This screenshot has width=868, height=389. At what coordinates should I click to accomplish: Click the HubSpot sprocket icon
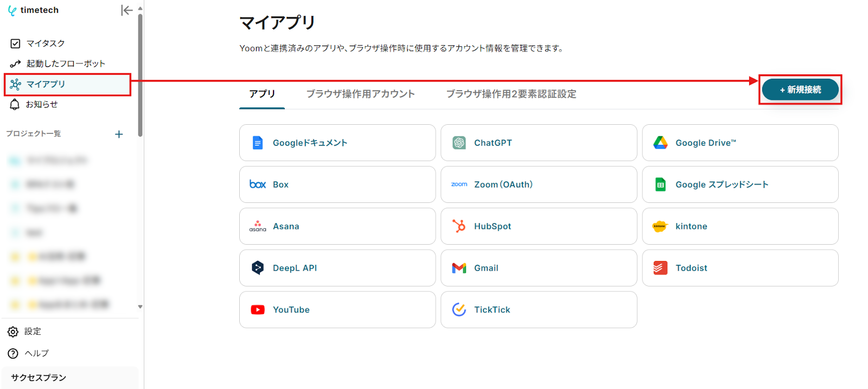[x=459, y=226]
